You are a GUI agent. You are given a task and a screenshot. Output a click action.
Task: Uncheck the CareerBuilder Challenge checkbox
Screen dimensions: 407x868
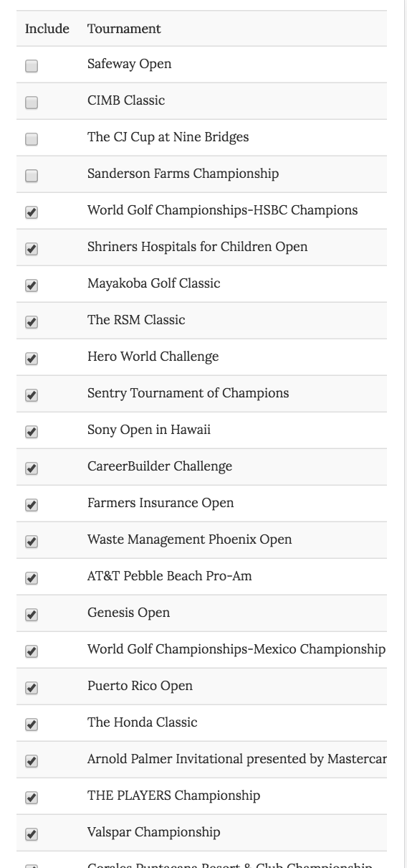(x=32, y=468)
